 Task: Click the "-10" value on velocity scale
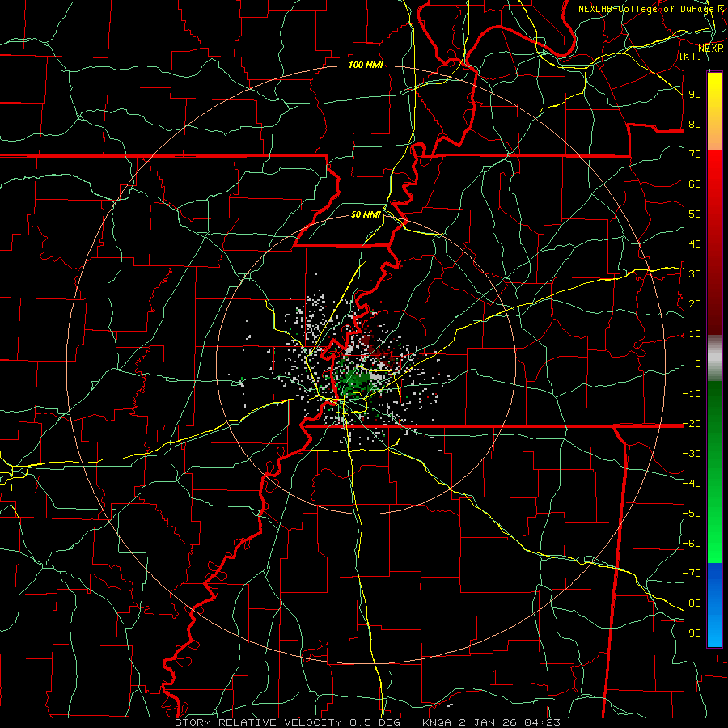coord(692,394)
